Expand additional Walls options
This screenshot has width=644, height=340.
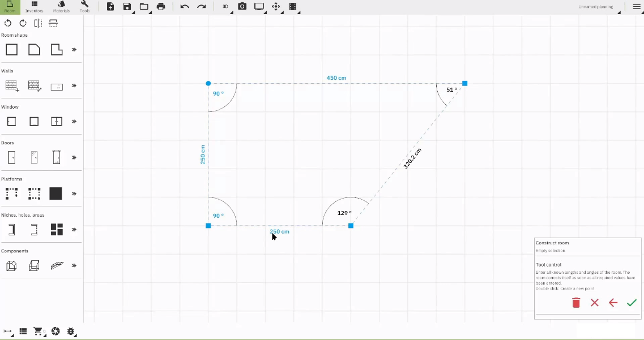(73, 85)
